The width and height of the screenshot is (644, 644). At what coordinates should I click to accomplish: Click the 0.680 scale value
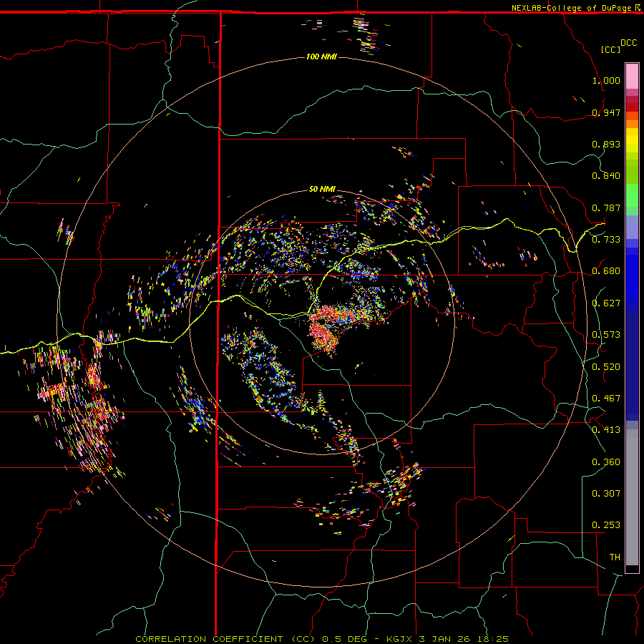(x=606, y=271)
